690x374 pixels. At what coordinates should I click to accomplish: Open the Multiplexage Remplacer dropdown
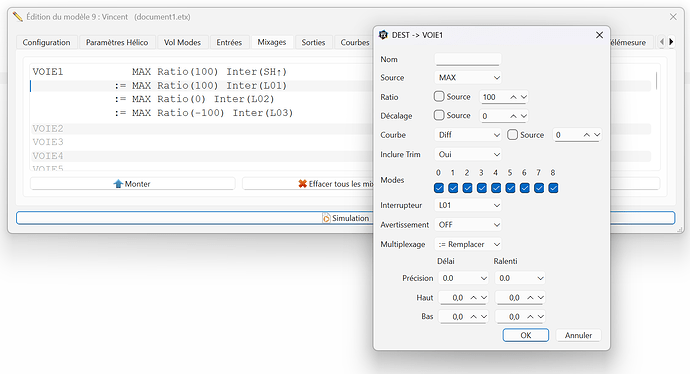(468, 244)
